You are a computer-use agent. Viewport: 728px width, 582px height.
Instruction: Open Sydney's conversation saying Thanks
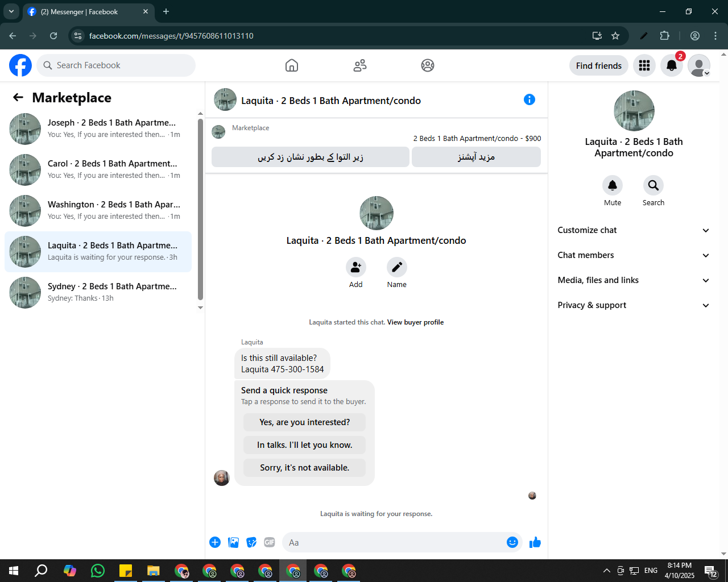pos(98,293)
